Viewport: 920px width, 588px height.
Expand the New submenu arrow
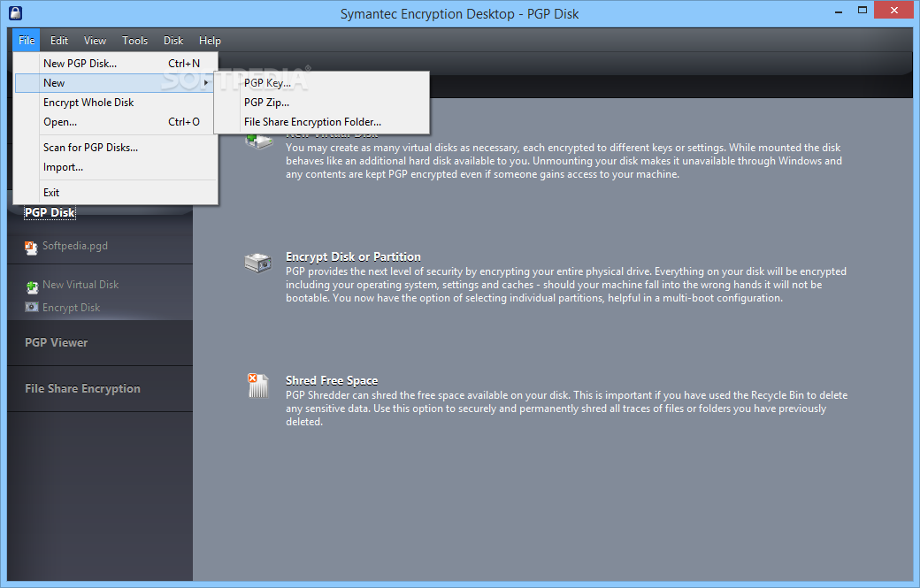click(x=206, y=82)
